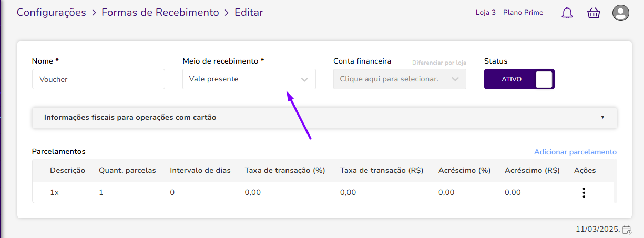Open the user profile avatar
The image size is (644, 238).
pos(621,13)
